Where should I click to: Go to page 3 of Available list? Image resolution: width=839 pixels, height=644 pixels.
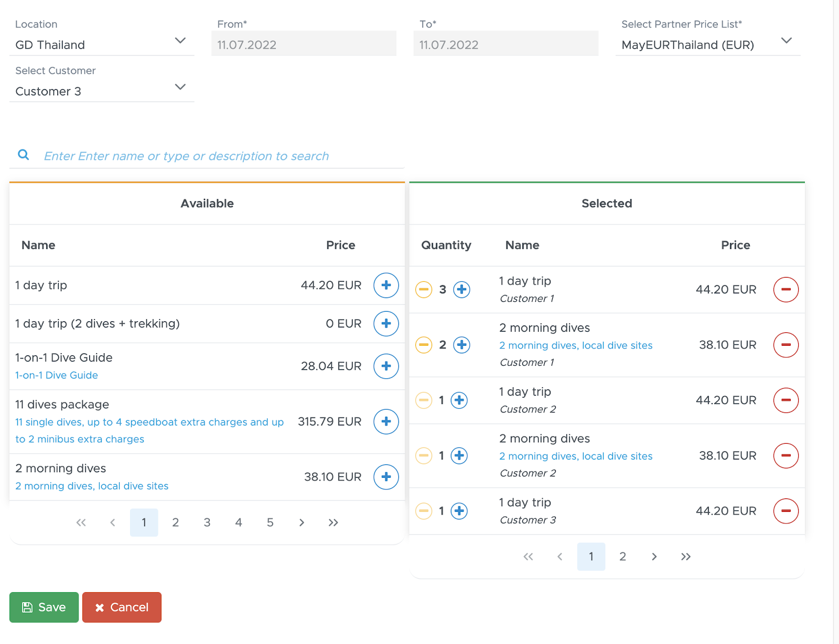[x=207, y=522]
